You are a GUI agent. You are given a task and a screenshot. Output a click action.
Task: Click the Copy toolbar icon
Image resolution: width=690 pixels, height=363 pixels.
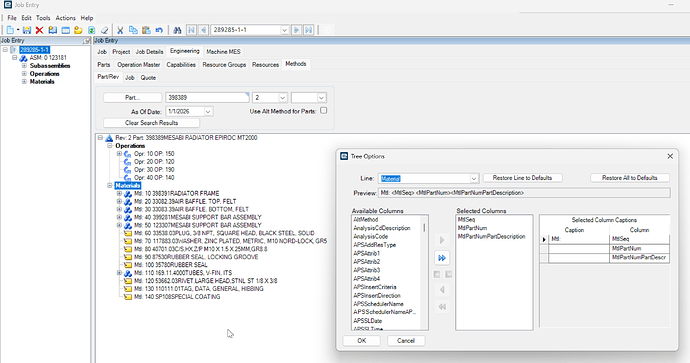point(133,30)
